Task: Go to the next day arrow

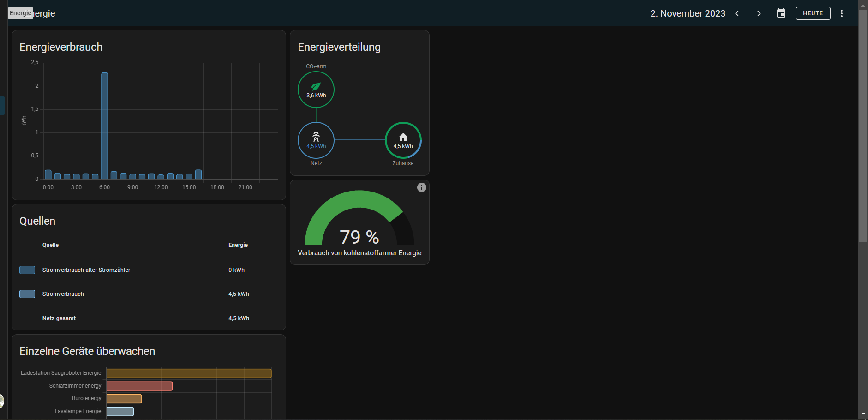Action: [759, 13]
